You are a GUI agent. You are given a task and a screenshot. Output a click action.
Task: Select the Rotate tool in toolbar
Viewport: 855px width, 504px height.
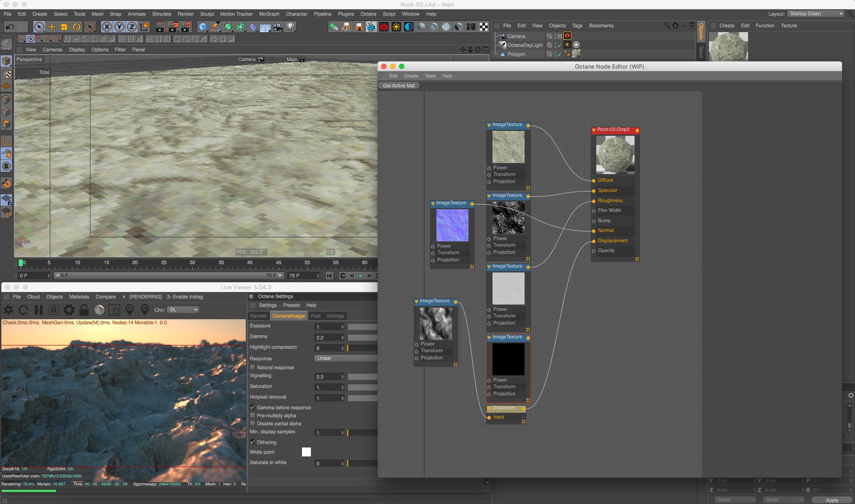(77, 27)
